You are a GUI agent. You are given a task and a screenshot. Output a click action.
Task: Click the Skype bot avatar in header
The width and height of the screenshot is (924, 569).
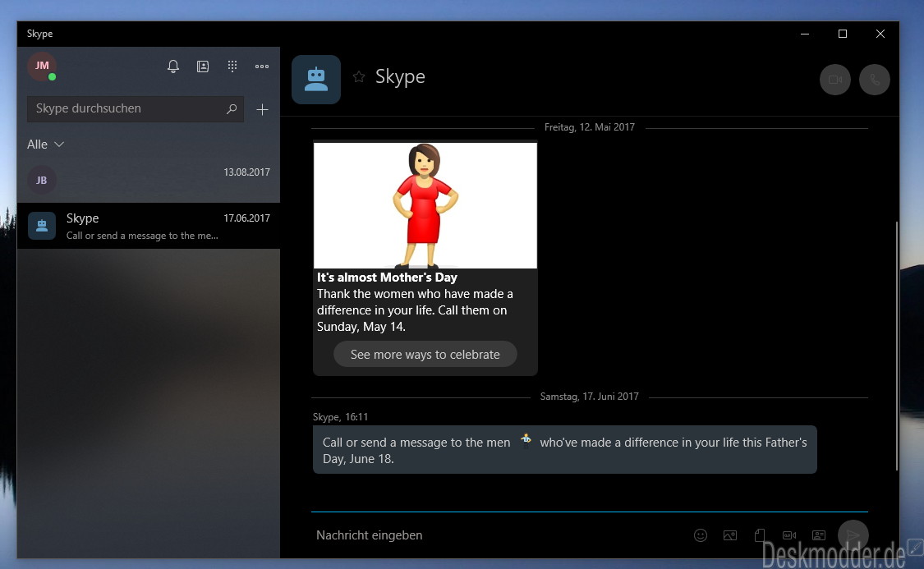point(316,80)
